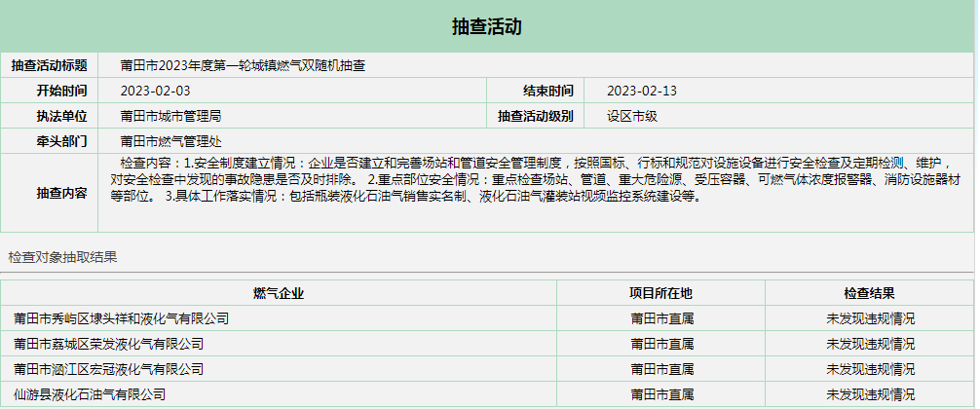
Task: Click the 燃气企业 column header
Action: [x=279, y=293]
